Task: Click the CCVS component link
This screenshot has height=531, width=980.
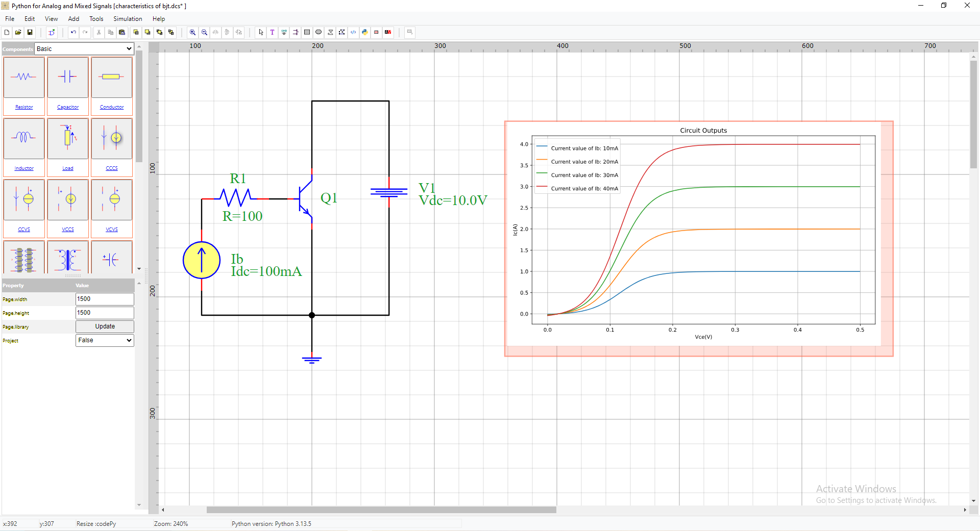Action: [24, 230]
